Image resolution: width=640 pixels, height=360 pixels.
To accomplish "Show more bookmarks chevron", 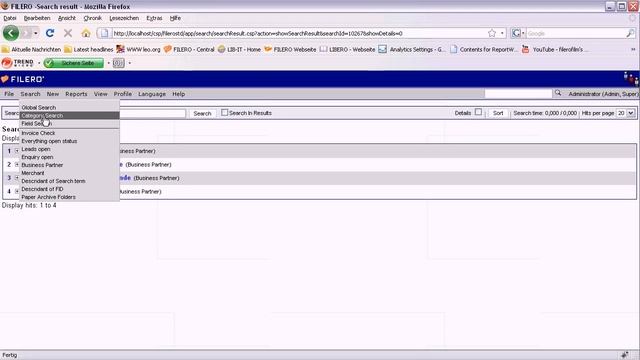I will point(633,49).
